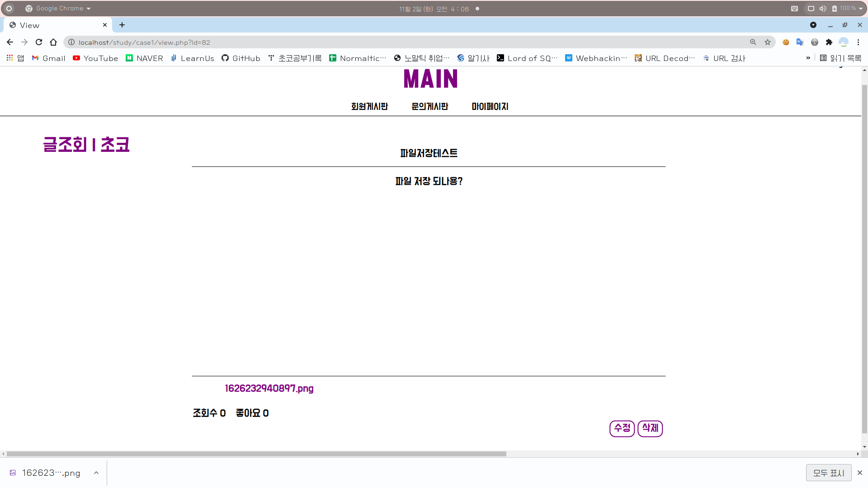Download the 1626232940897.png attachment link
The image size is (868, 488).
[x=269, y=389]
